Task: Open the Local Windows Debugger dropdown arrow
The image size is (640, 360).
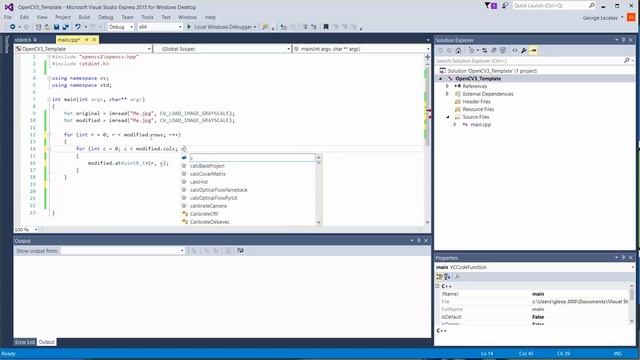Action: coord(255,27)
